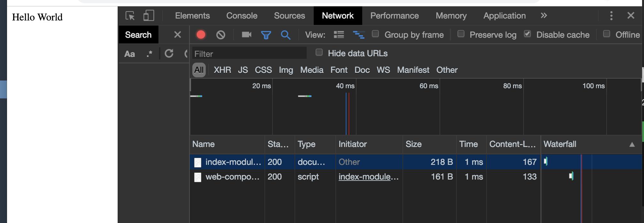644x223 pixels.
Task: Close the DevTools panel with the X
Action: tap(631, 15)
